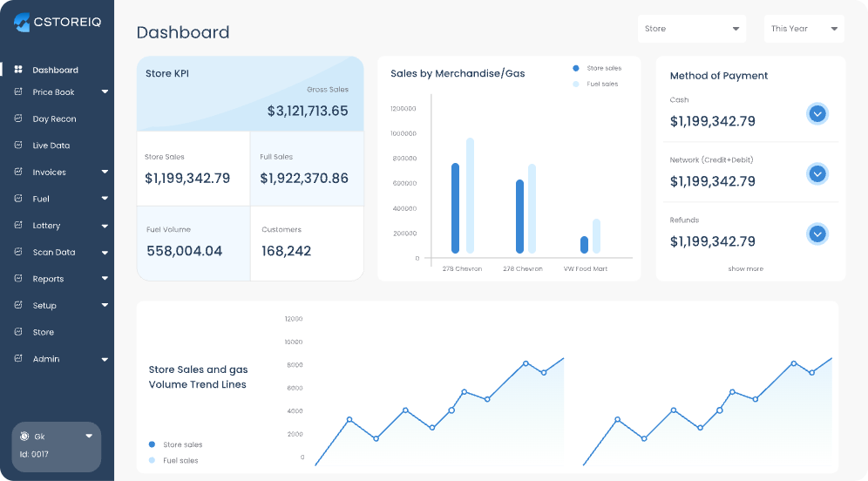Viewport: 868px width, 481px height.
Task: Open the Store filter dropdown
Action: [x=692, y=29]
